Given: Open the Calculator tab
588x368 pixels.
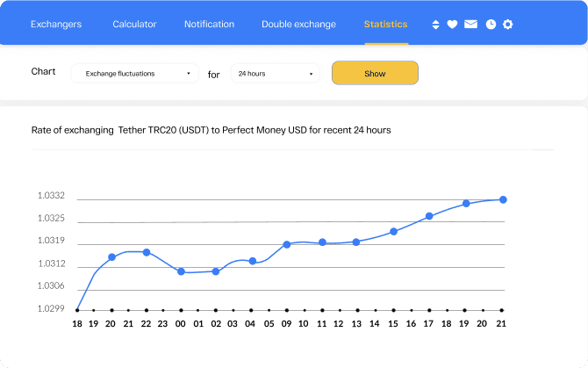Looking at the screenshot, I should coord(134,25).
